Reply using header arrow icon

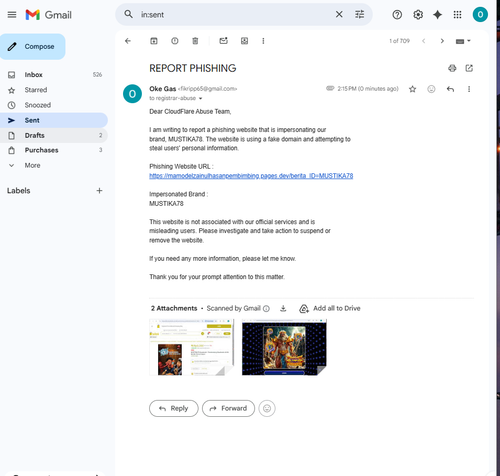point(450,89)
